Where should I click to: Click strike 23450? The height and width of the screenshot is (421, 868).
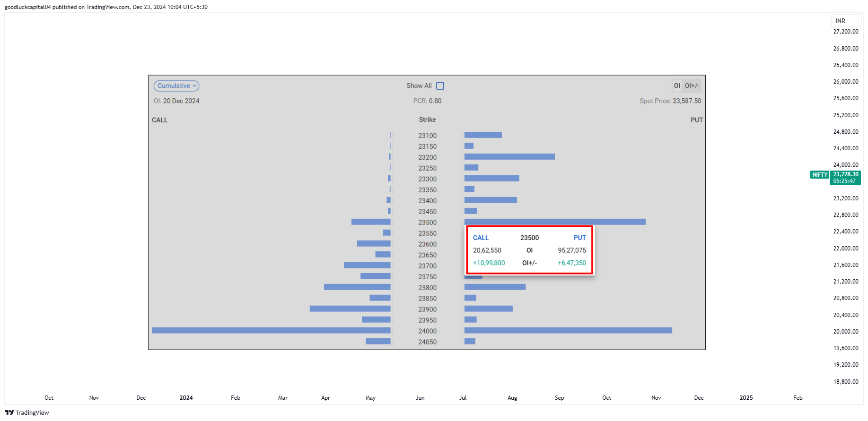pyautogui.click(x=427, y=212)
